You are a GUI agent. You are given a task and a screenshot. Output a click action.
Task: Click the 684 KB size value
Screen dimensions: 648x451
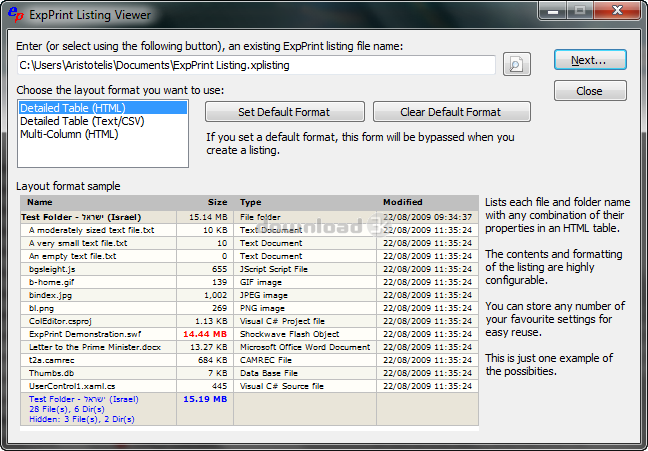point(212,360)
